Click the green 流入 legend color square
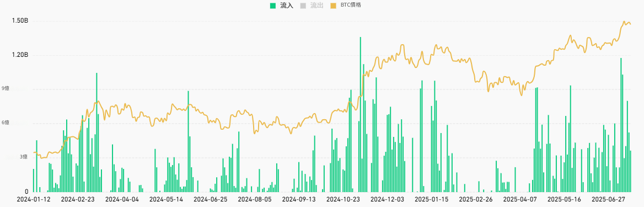 tap(273, 6)
